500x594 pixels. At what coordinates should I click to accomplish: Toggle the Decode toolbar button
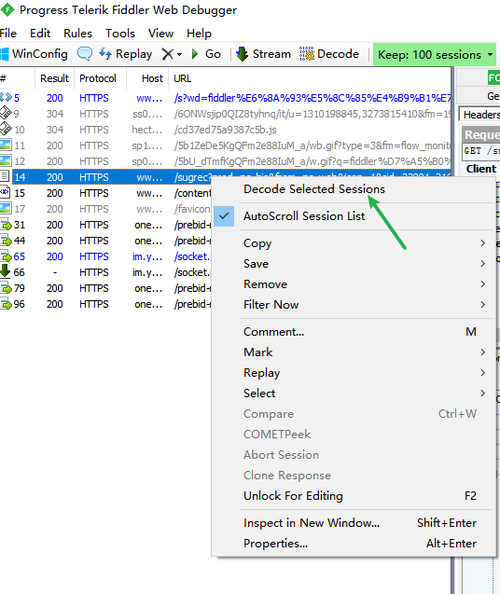point(329,54)
